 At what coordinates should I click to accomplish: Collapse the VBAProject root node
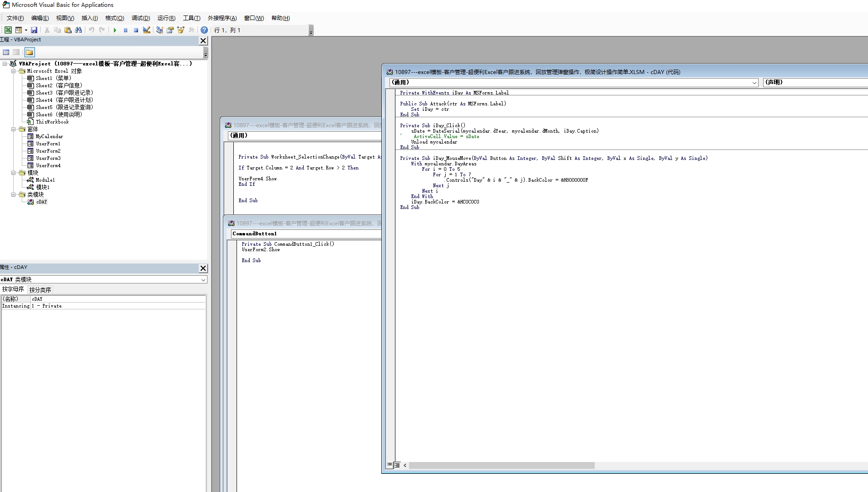[x=5, y=64]
